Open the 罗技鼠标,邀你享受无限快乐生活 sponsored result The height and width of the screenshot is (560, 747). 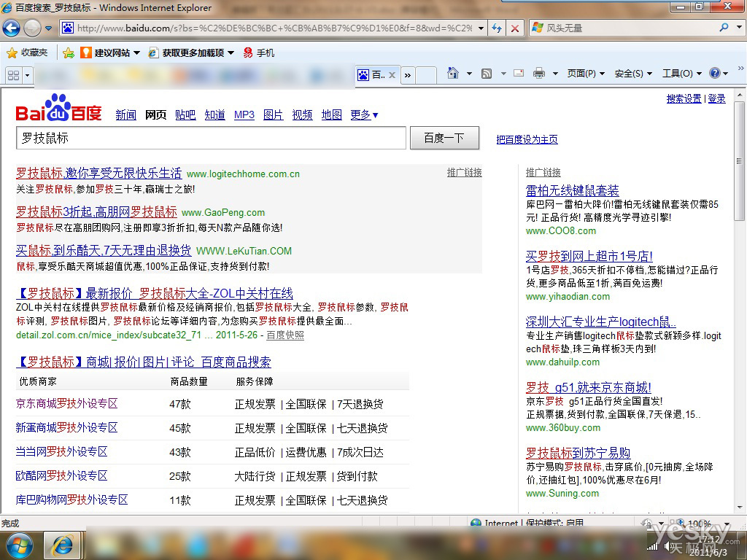tap(99, 173)
